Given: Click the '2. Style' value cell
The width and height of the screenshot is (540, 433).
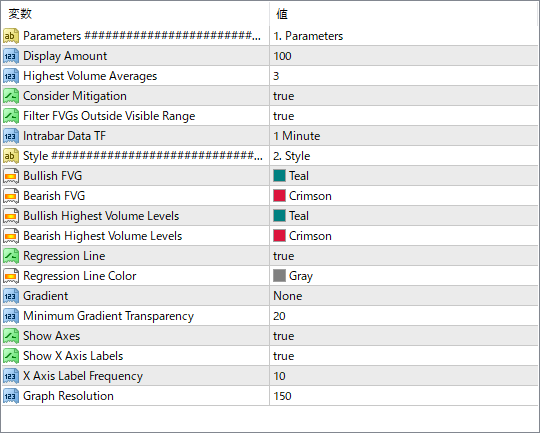Looking at the screenshot, I should point(404,156).
